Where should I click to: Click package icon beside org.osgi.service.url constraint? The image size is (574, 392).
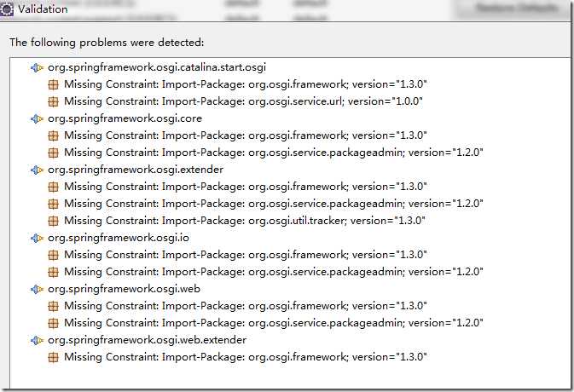(54, 101)
